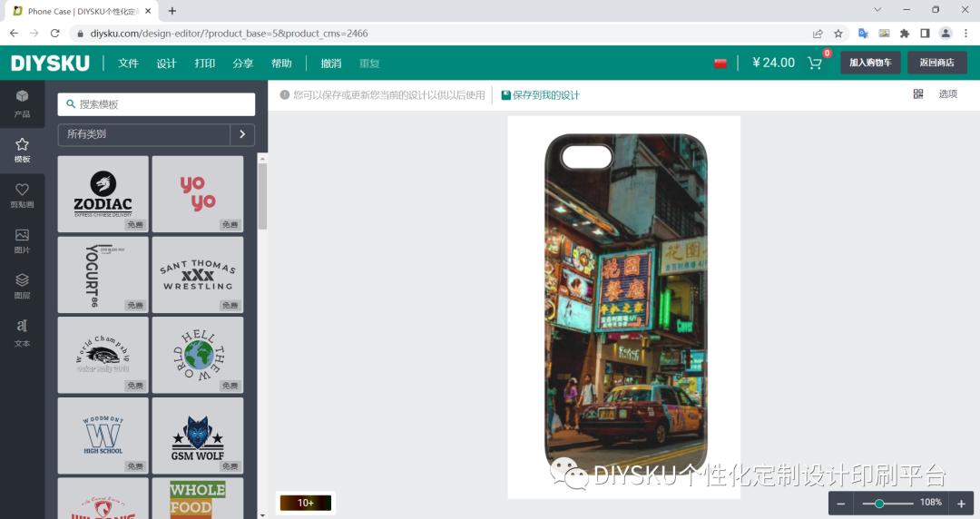Screen dimensions: 980x519
Task: Open 选项 options
Action: [947, 93]
